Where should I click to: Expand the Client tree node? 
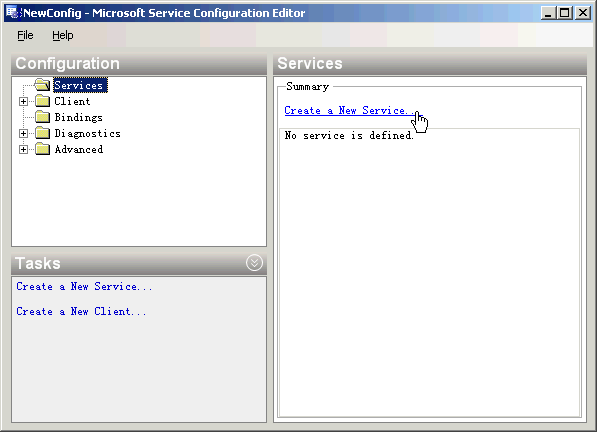point(23,101)
